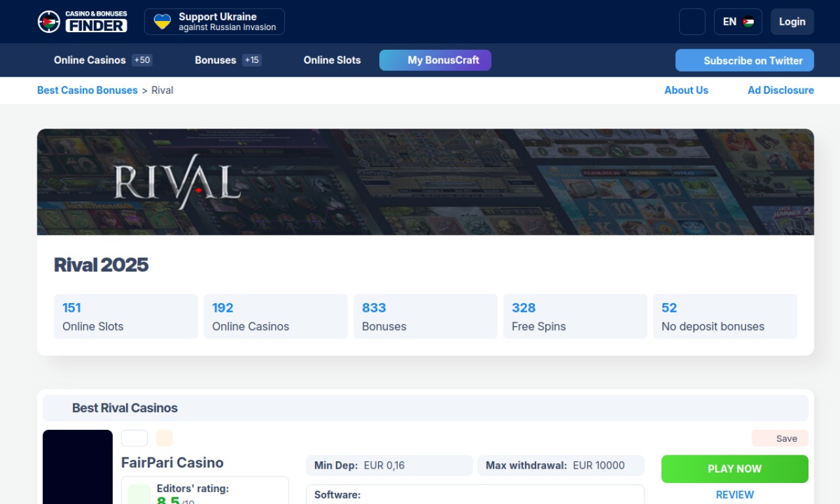Open My BonusCraft

[x=435, y=60]
